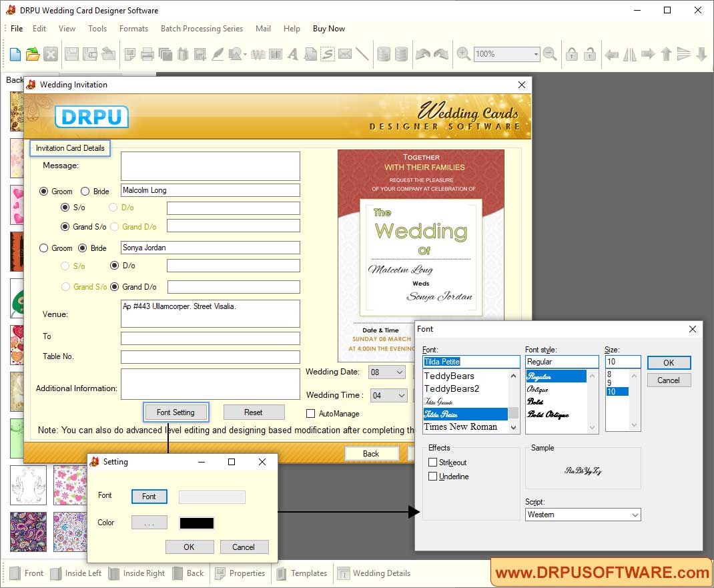Click the barcode tool icon
The height and width of the screenshot is (588, 714).
click(x=276, y=54)
